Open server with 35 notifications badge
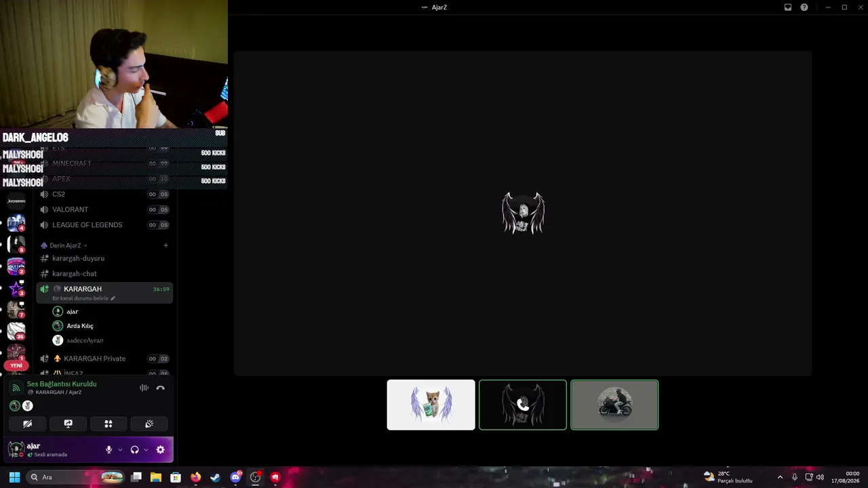Screen dimensions: 868x488 click(16, 331)
